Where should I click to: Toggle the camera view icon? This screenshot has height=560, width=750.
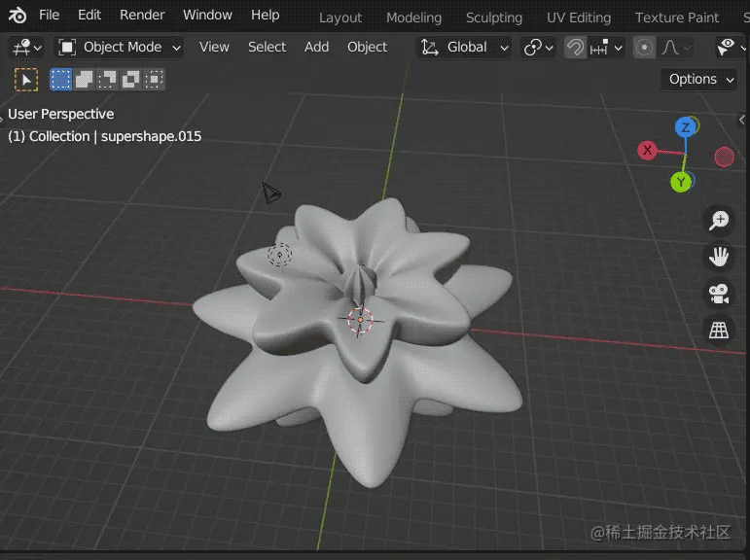pyautogui.click(x=719, y=294)
